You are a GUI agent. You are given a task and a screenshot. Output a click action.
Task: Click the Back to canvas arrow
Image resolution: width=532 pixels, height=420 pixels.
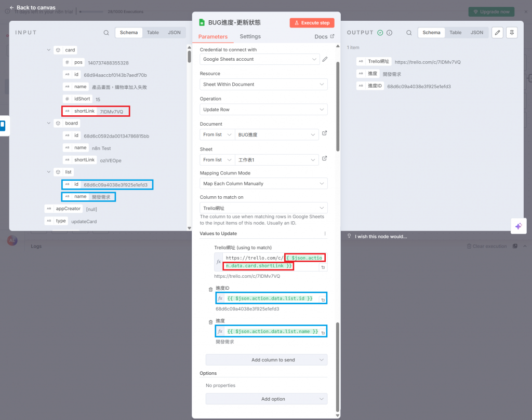(x=11, y=7)
